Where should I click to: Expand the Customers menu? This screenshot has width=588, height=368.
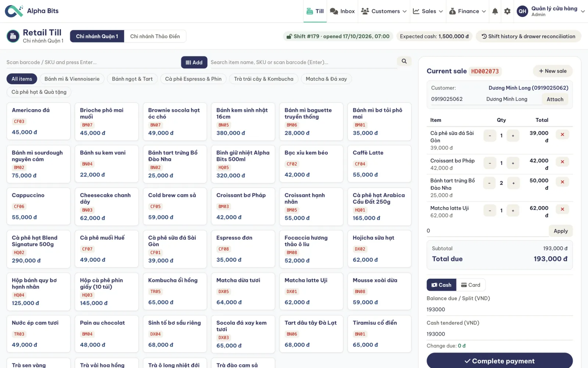tap(384, 11)
